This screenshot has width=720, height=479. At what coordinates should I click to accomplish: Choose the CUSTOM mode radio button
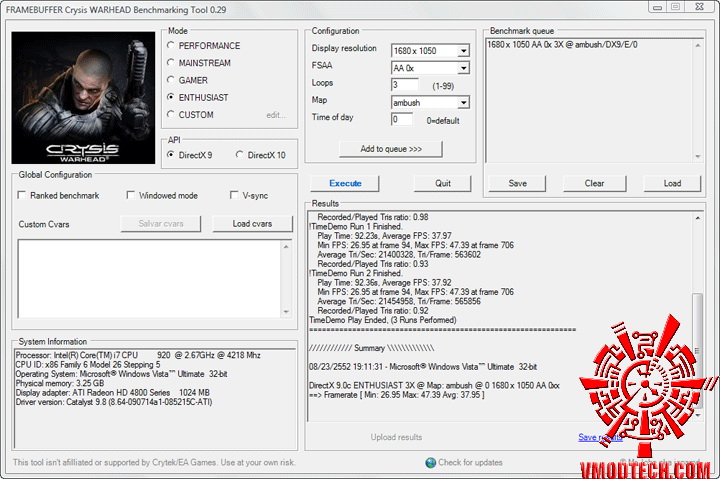pyautogui.click(x=171, y=114)
